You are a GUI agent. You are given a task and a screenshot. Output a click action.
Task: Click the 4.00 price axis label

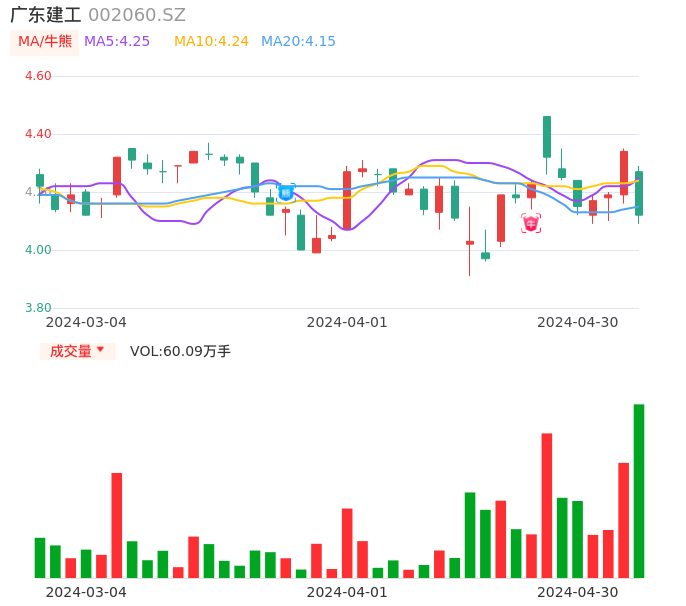[38, 250]
